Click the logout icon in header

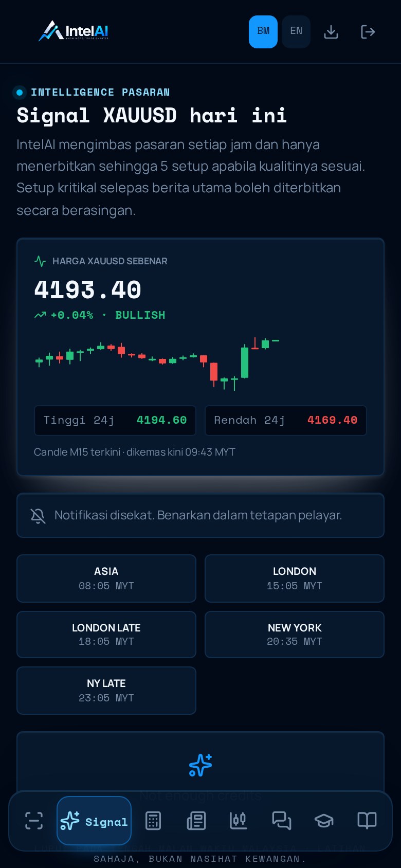(368, 32)
